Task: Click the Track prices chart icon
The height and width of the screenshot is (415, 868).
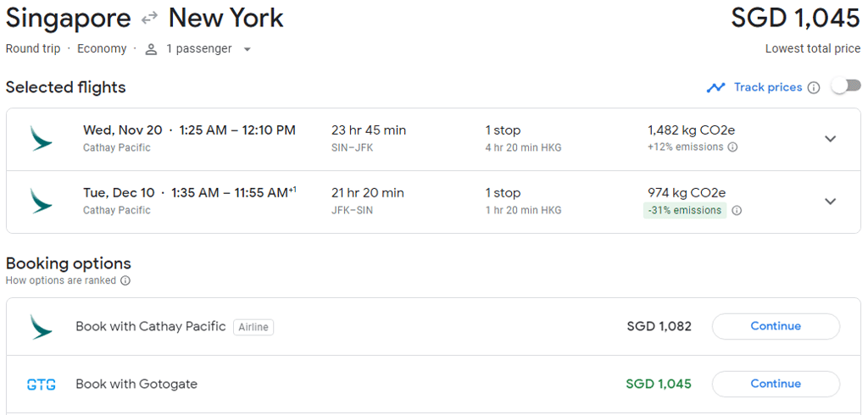Action: 716,87
